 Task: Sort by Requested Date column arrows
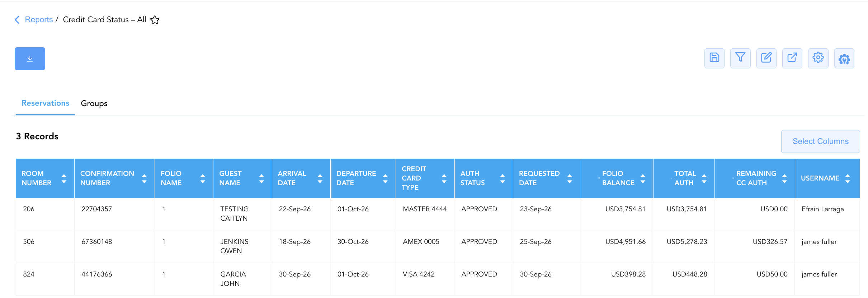click(570, 178)
